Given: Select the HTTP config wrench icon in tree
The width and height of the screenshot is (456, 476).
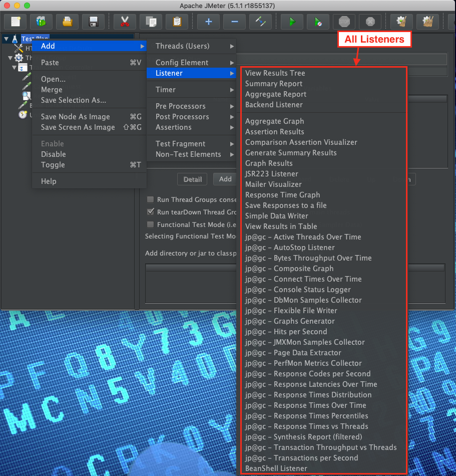Looking at the screenshot, I should coord(19,48).
